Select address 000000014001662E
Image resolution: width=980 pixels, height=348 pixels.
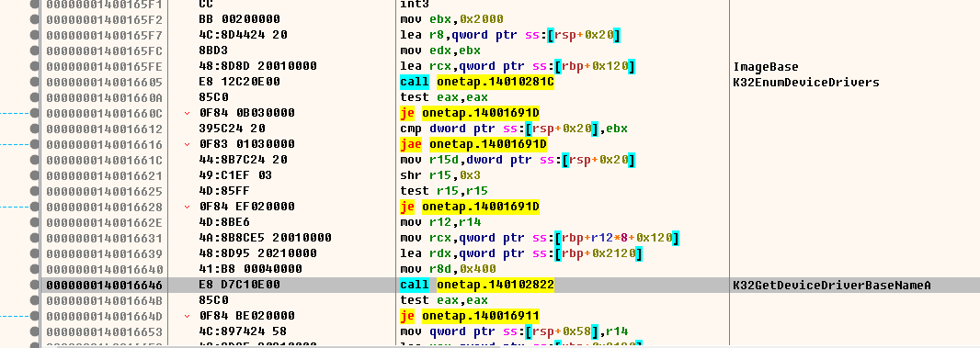[x=105, y=222]
